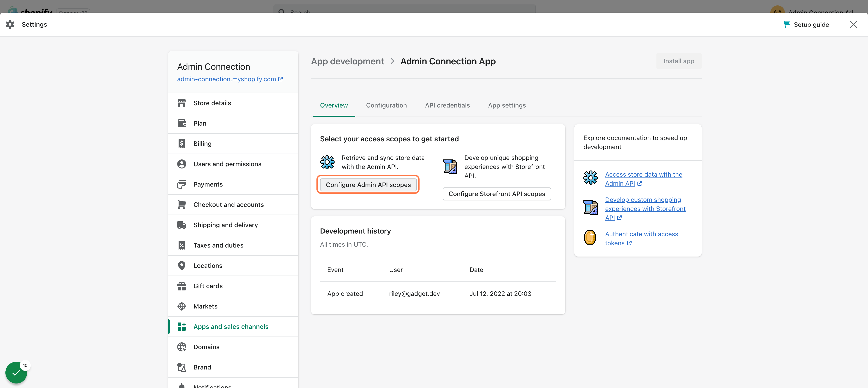
Task: Open Authenticate with access tokens link
Action: click(x=641, y=238)
